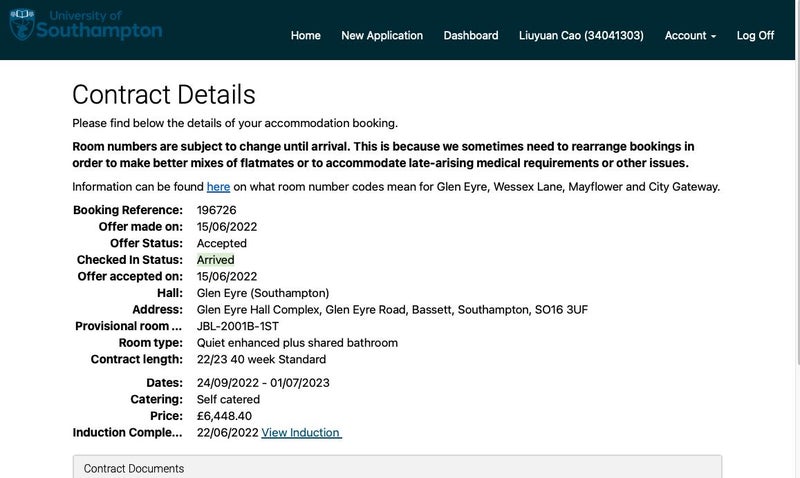Open the 'here' room codes link
800x478 pixels.
[x=218, y=187]
